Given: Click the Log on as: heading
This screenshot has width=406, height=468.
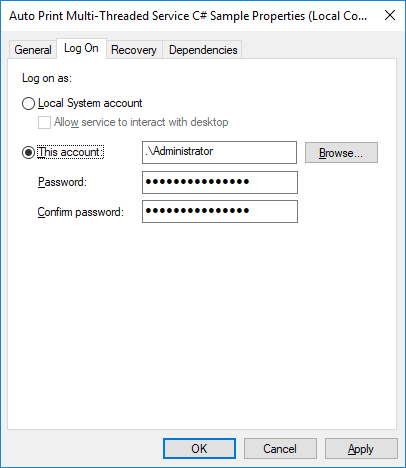Looking at the screenshot, I should pos(47,78).
